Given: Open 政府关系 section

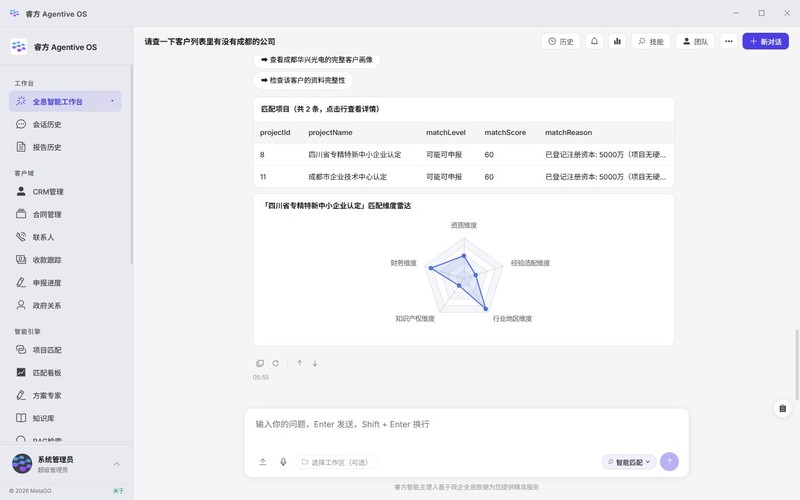Looking at the screenshot, I should click(47, 306).
